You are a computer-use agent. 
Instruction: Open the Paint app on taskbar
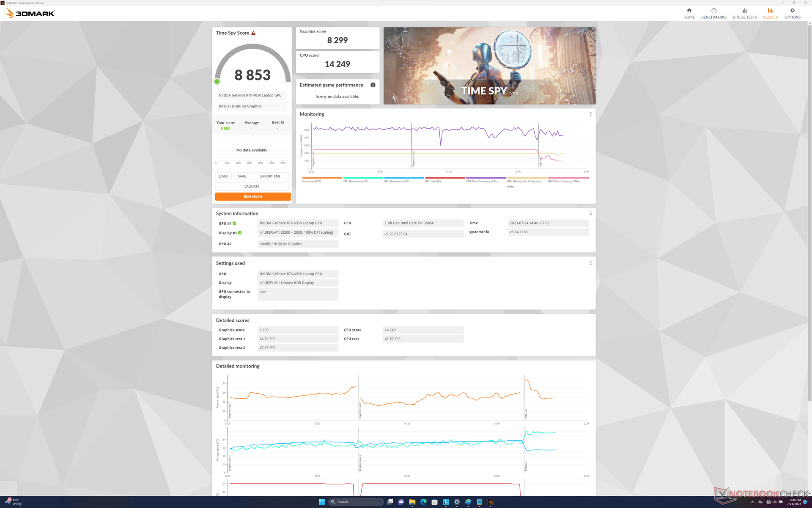point(468,502)
